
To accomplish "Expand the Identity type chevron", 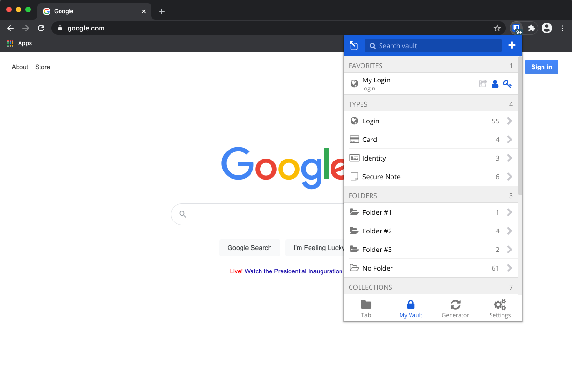I will 509,158.
